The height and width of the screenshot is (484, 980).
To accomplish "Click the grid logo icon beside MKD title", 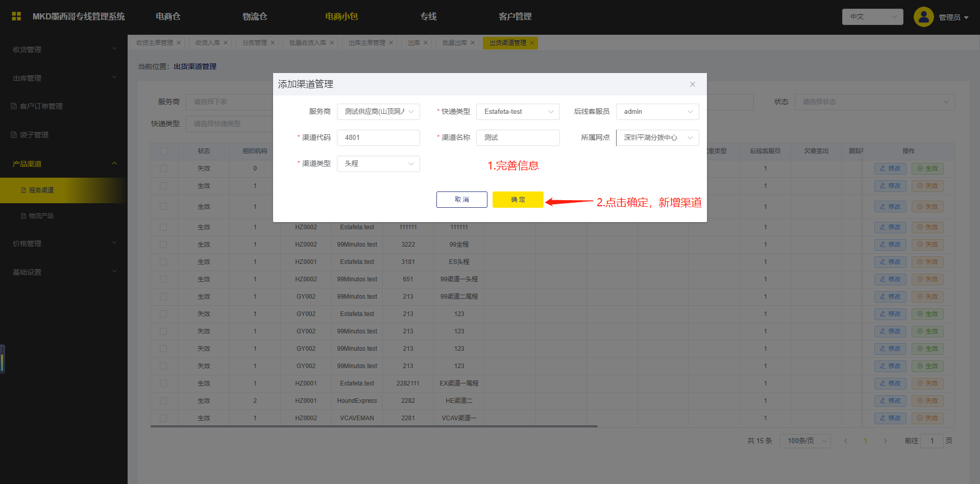I will 16,16.
